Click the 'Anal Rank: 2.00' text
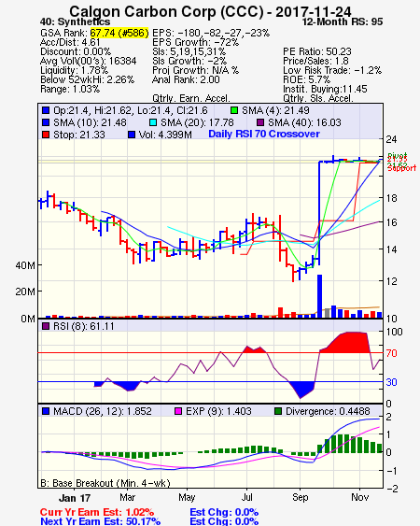Viewport: 420px width, 526px height. [x=186, y=79]
